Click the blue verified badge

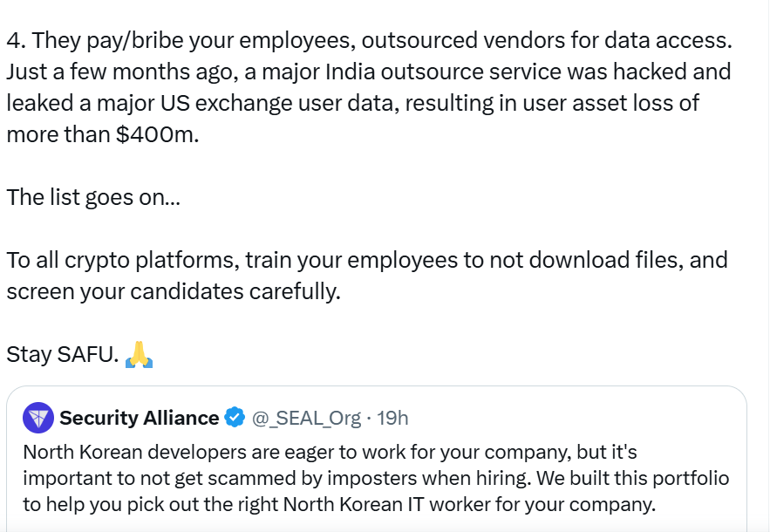click(x=235, y=418)
